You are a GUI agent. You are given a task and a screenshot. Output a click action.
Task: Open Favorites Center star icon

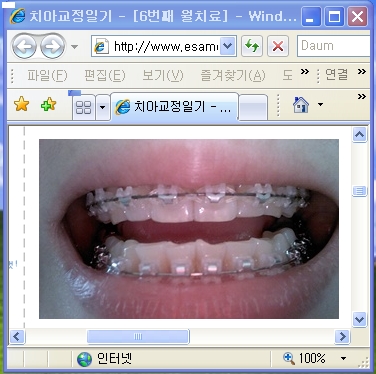tap(22, 105)
